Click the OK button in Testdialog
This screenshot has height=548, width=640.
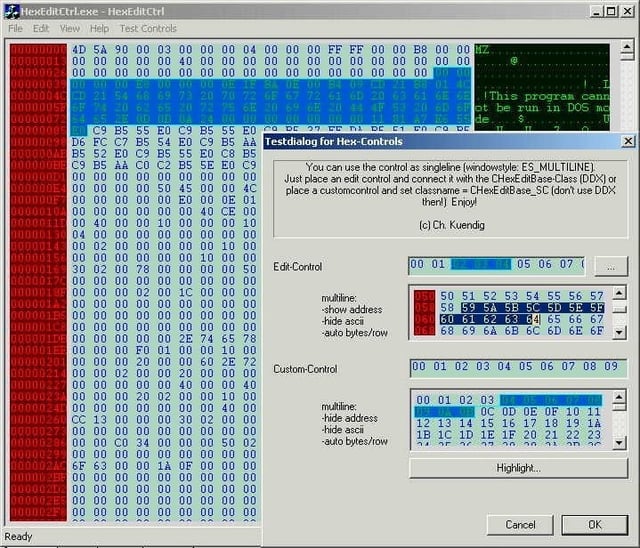pyautogui.click(x=595, y=524)
